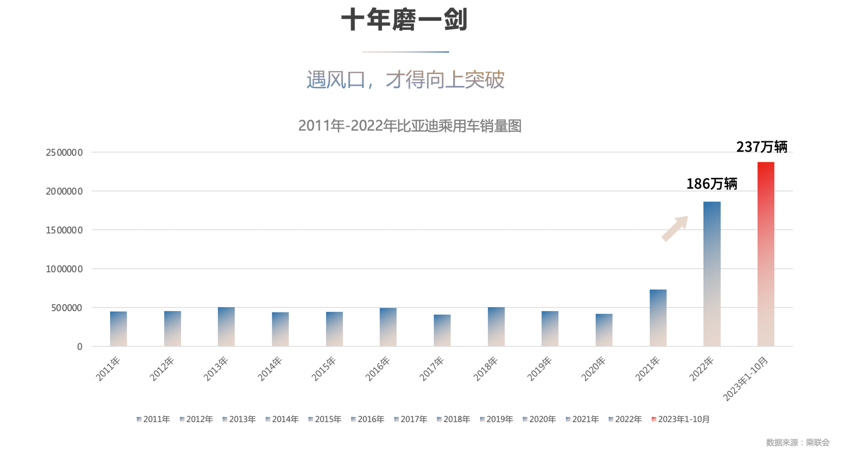The image size is (868, 450).
Task: Click the 2500000 y-axis label
Action: (x=64, y=153)
